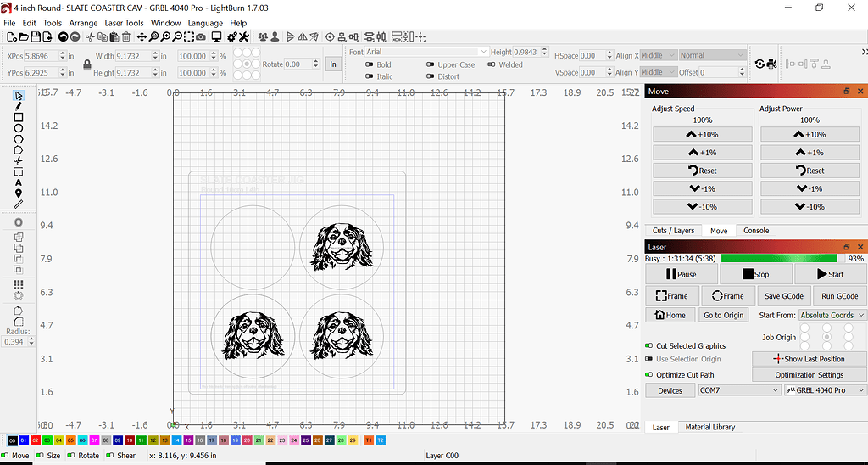This screenshot has height=465, width=868.
Task: Click the Save GCode button
Action: [x=784, y=296]
